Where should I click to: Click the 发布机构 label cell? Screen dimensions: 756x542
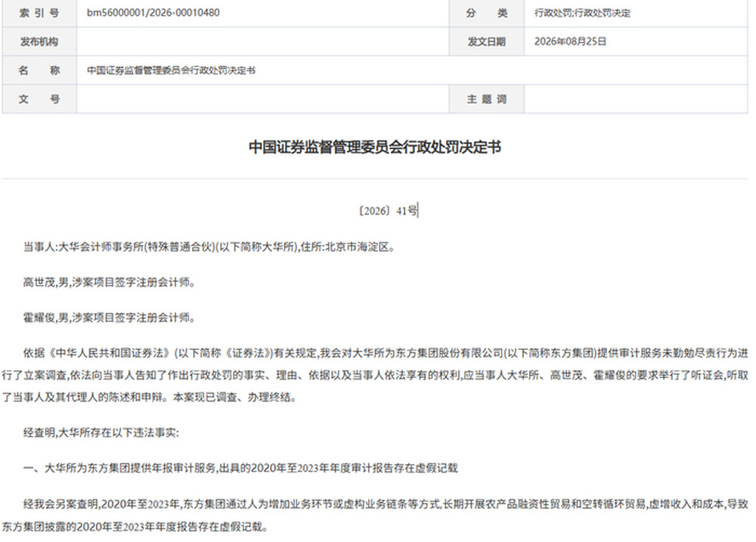click(39, 42)
